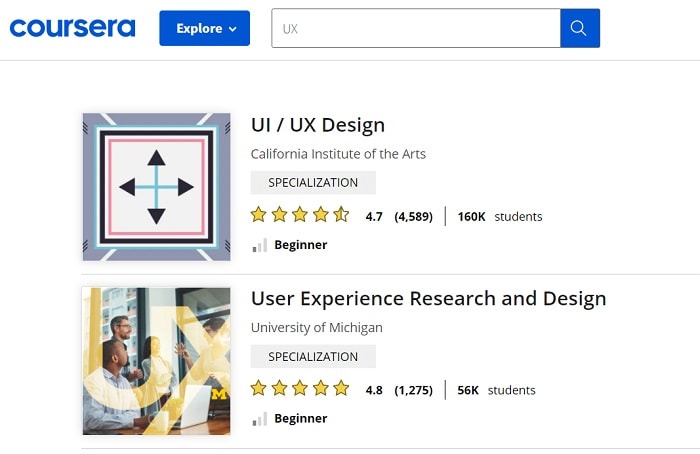Click the Specialization badge under University of Michigan
700x454 pixels.
pos(313,357)
